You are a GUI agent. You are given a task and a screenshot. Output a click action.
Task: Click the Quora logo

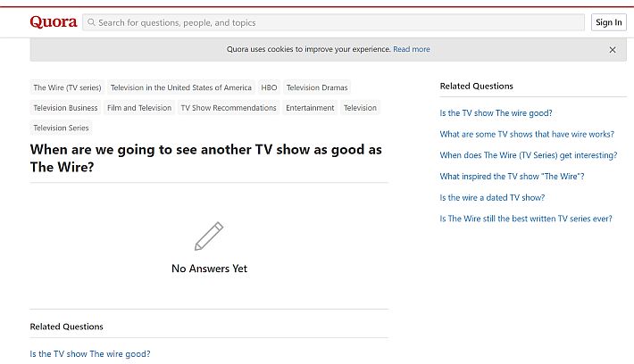click(54, 21)
